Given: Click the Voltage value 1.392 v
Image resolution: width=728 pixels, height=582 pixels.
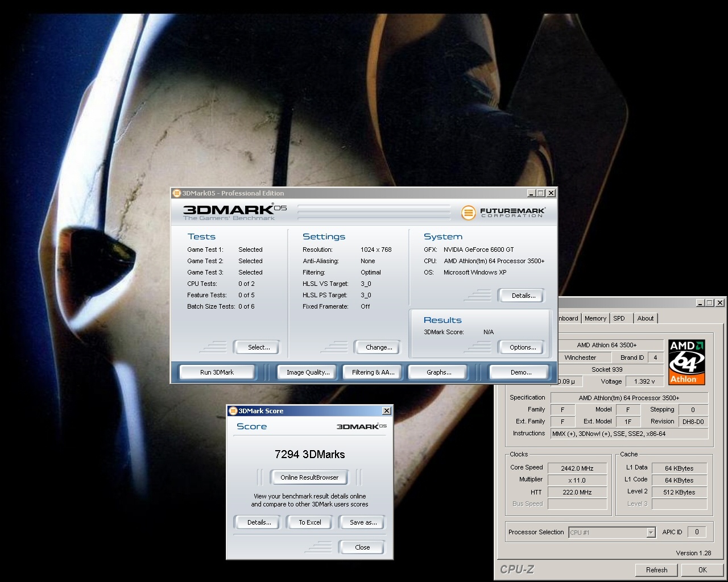Looking at the screenshot, I should point(644,381).
